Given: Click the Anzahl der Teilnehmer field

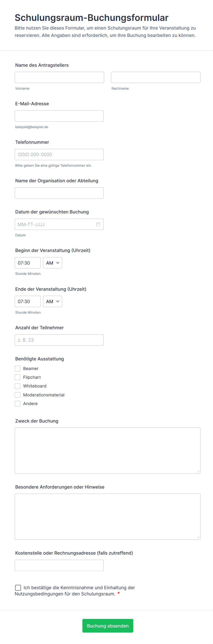Looking at the screenshot, I should (x=59, y=340).
